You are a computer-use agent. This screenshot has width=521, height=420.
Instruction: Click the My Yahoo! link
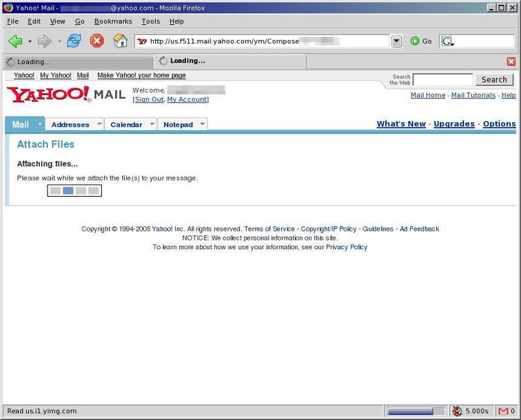pos(56,75)
